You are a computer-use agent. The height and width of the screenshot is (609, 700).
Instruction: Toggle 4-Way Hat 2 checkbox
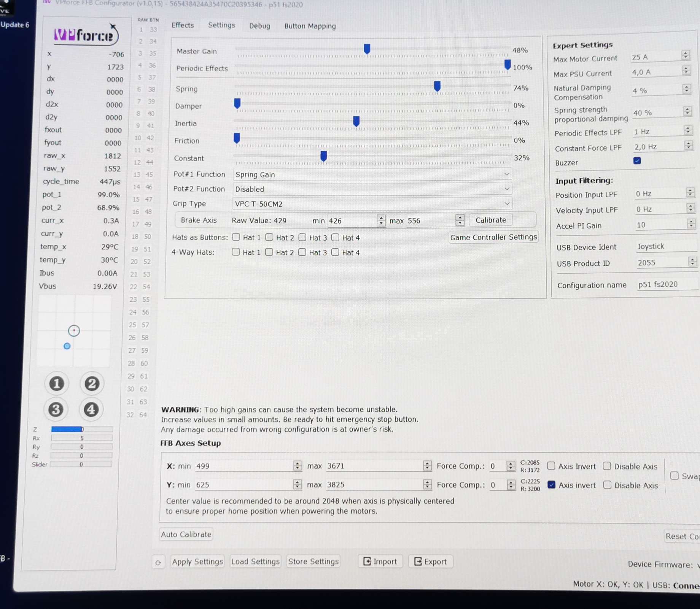point(269,252)
